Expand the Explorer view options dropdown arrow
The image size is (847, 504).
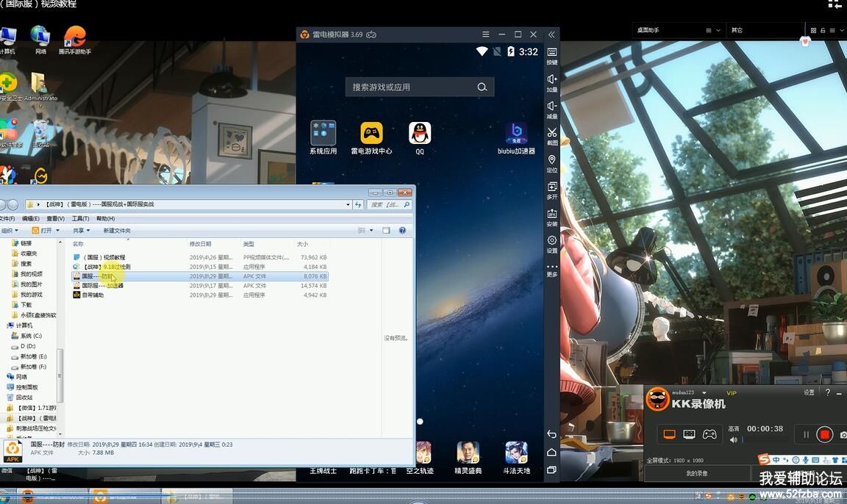click(x=371, y=231)
